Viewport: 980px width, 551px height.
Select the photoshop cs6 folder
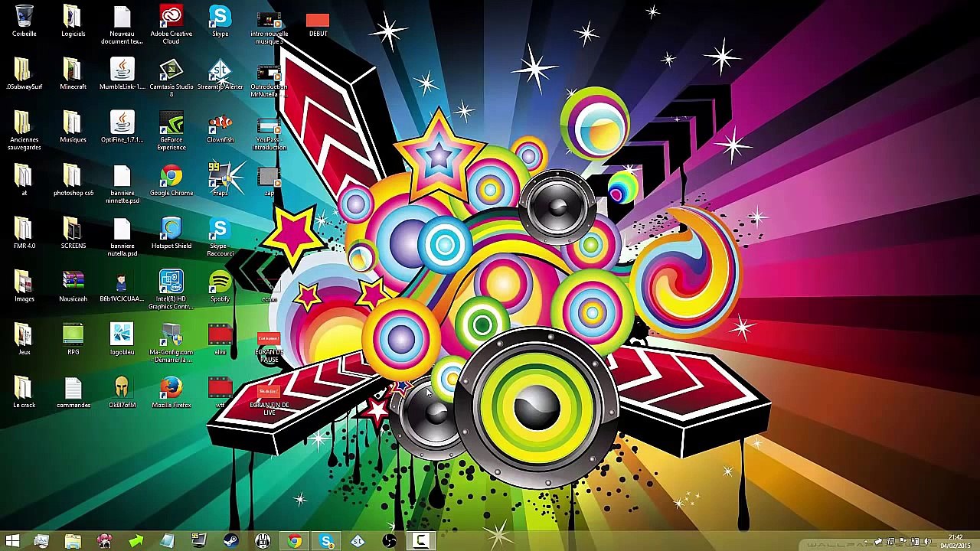[73, 180]
